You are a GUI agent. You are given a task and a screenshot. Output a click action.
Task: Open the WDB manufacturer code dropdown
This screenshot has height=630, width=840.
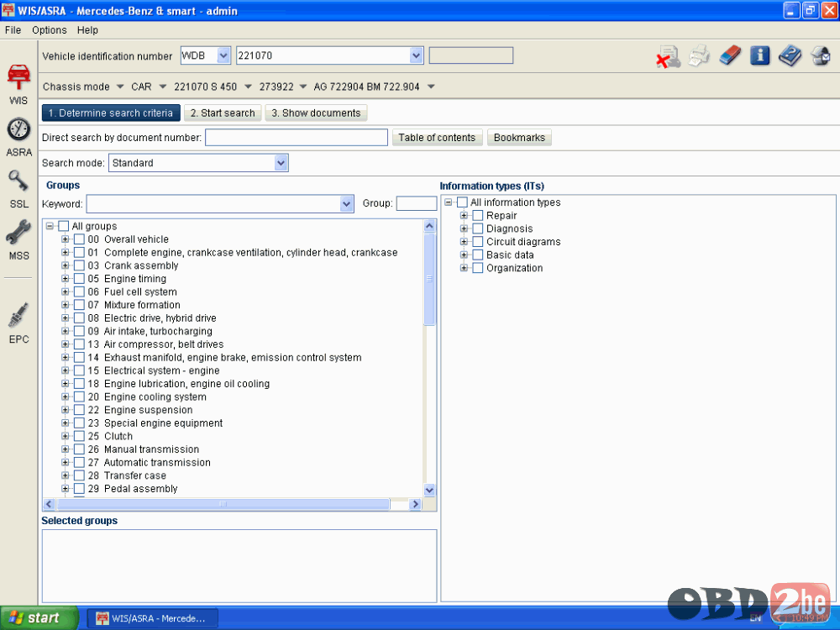point(224,55)
